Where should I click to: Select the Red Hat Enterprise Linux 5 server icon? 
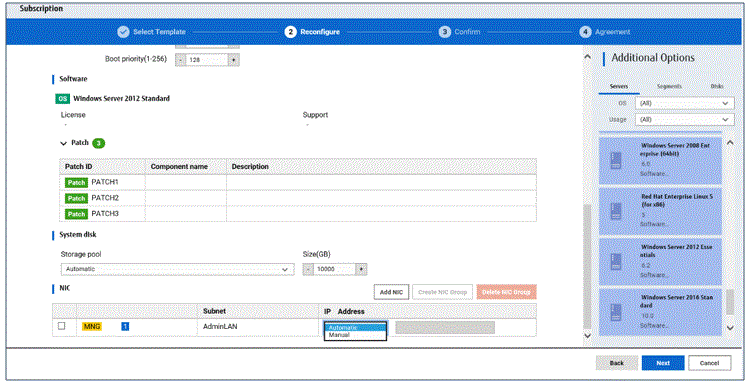tap(616, 211)
